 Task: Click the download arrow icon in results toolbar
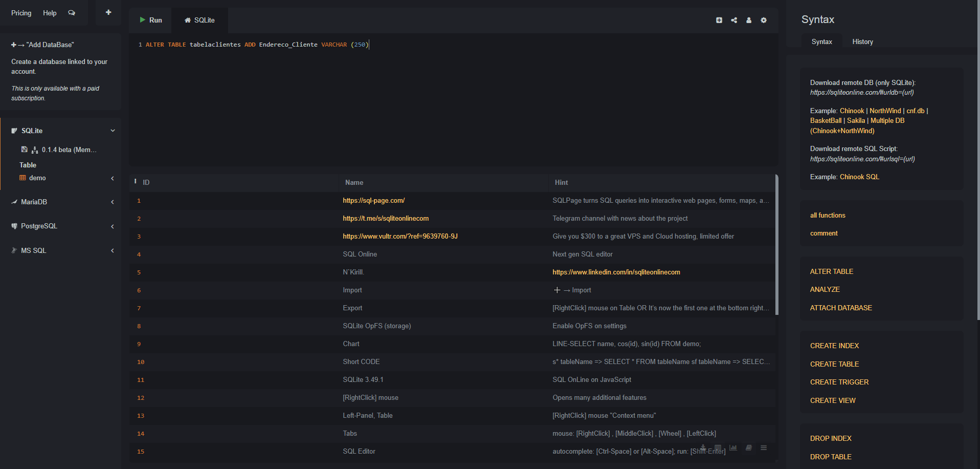pos(703,447)
